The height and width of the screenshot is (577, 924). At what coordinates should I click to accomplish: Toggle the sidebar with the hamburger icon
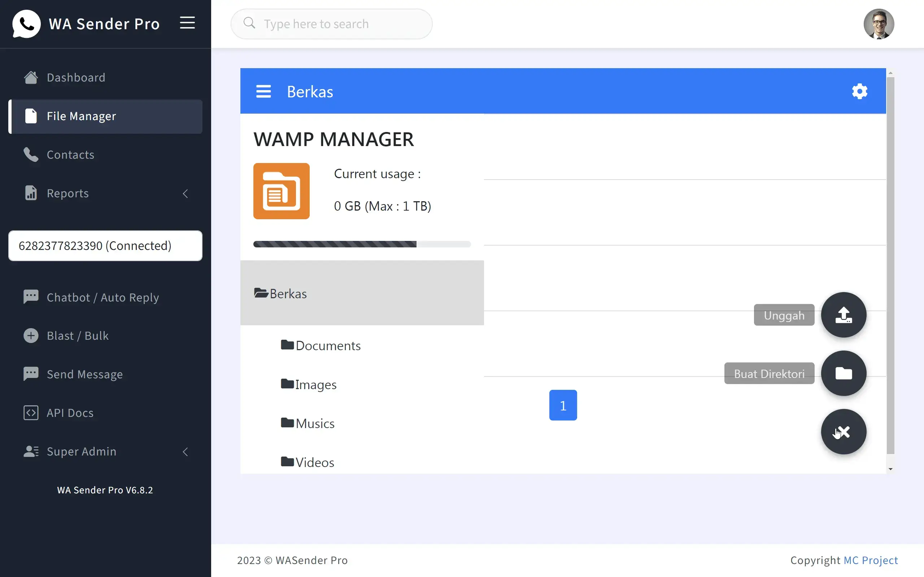187,23
